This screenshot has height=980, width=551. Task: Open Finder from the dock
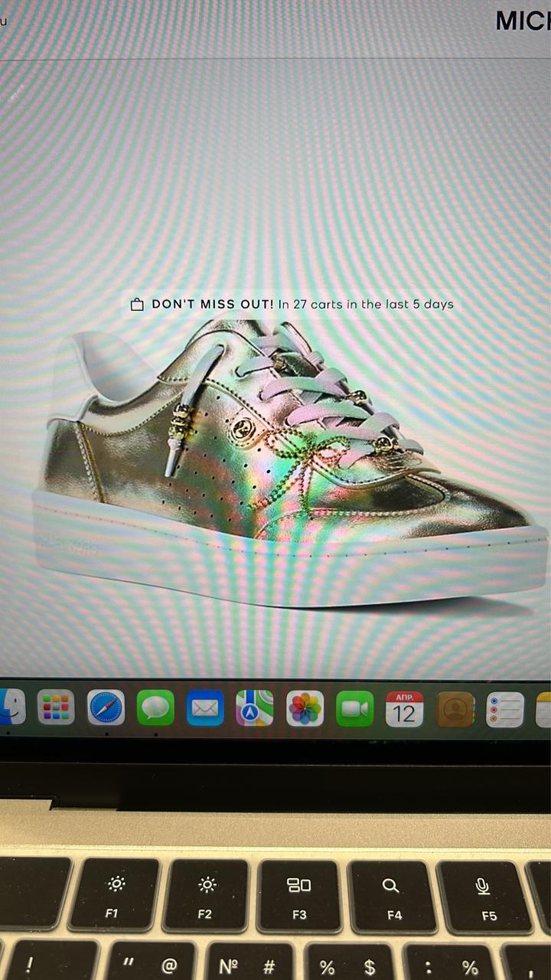[11, 707]
